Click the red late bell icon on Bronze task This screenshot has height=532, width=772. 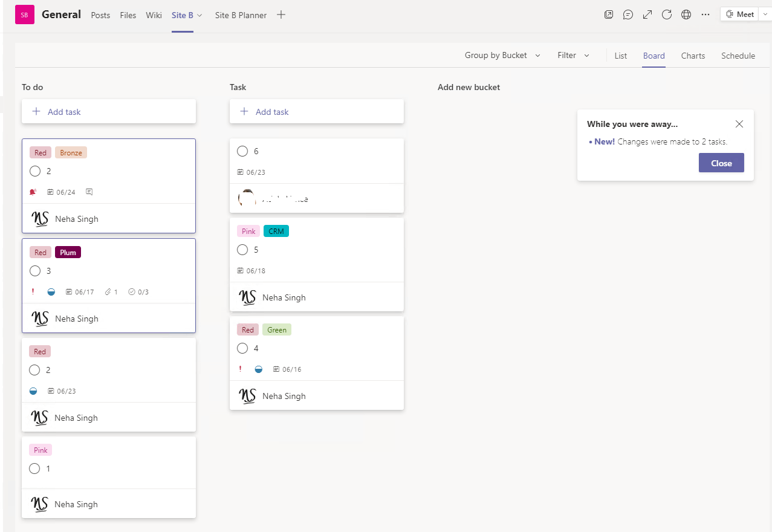point(33,192)
